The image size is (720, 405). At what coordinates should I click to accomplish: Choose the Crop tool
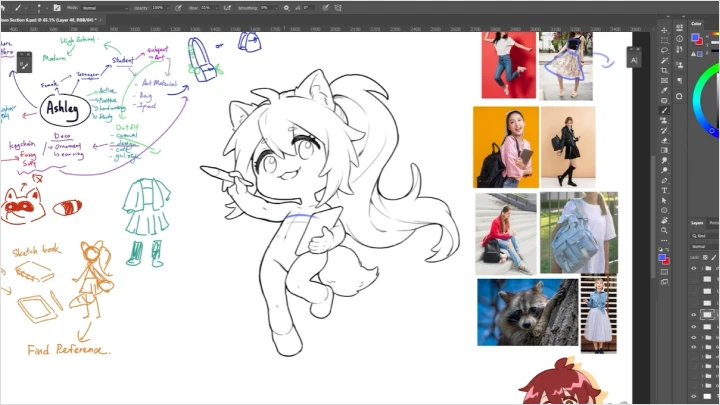pos(664,71)
